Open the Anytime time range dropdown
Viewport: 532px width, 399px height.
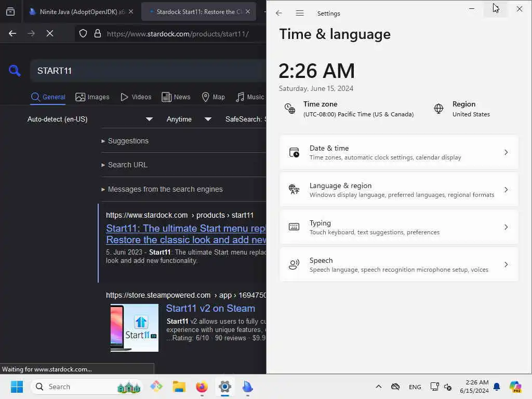coord(189,119)
